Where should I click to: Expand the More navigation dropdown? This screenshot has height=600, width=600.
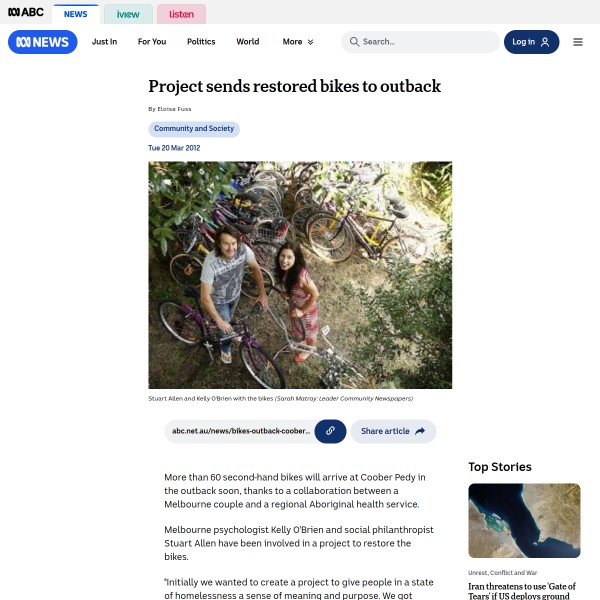298,42
